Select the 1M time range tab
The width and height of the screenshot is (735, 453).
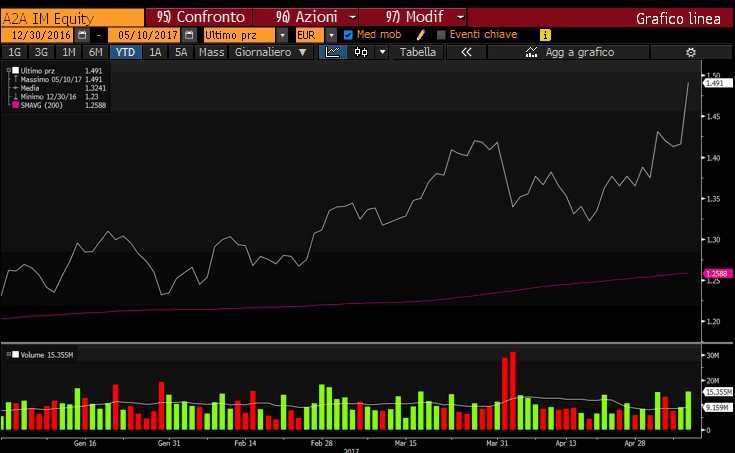pos(68,52)
